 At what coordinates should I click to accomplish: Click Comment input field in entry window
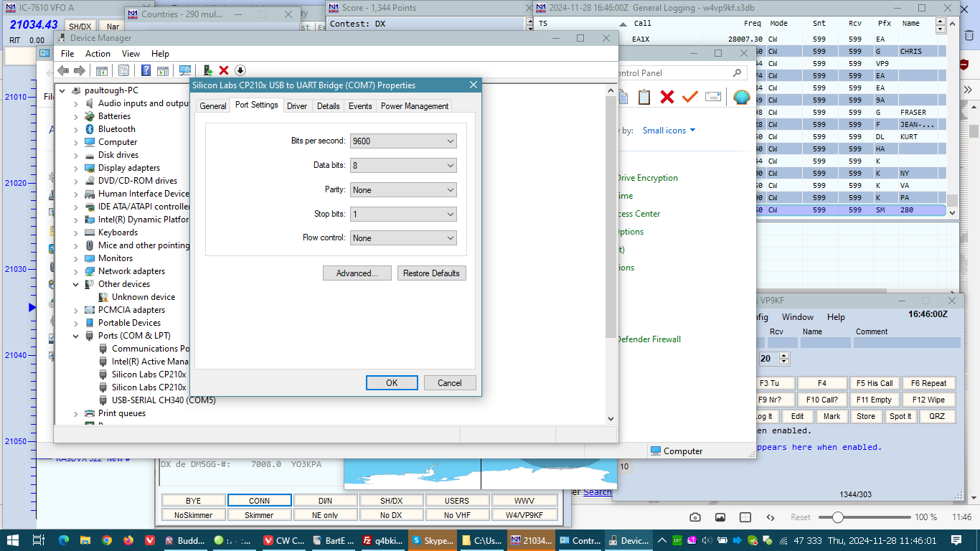click(x=908, y=343)
